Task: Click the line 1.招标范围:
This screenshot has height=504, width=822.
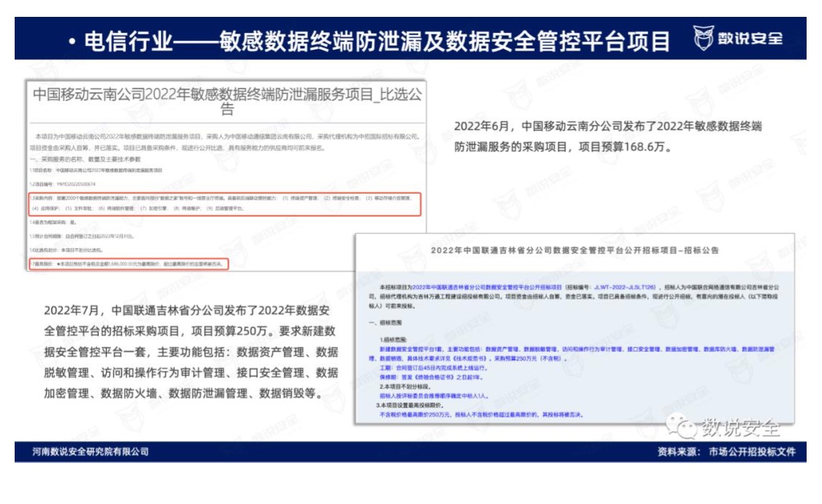Action: [393, 340]
